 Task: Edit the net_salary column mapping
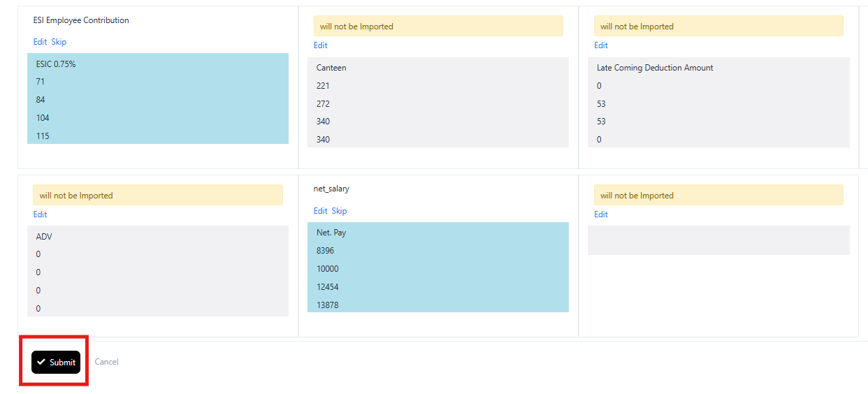(x=320, y=211)
